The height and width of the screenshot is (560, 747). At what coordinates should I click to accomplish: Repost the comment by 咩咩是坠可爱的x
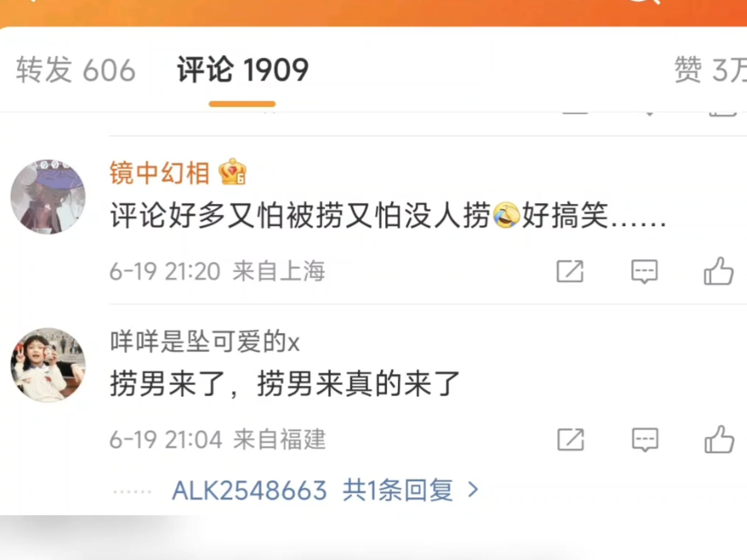pyautogui.click(x=570, y=439)
